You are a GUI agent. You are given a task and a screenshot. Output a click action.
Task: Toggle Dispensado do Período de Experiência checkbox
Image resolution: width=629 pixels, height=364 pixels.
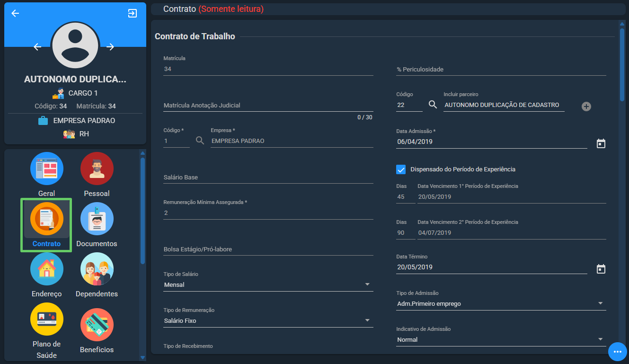tap(401, 169)
